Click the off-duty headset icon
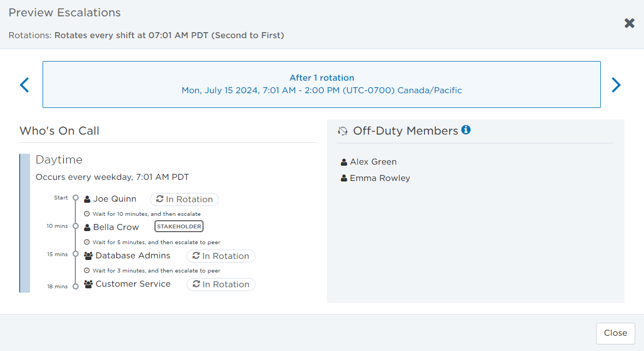Viewport: 644px width, 351px height. point(343,131)
